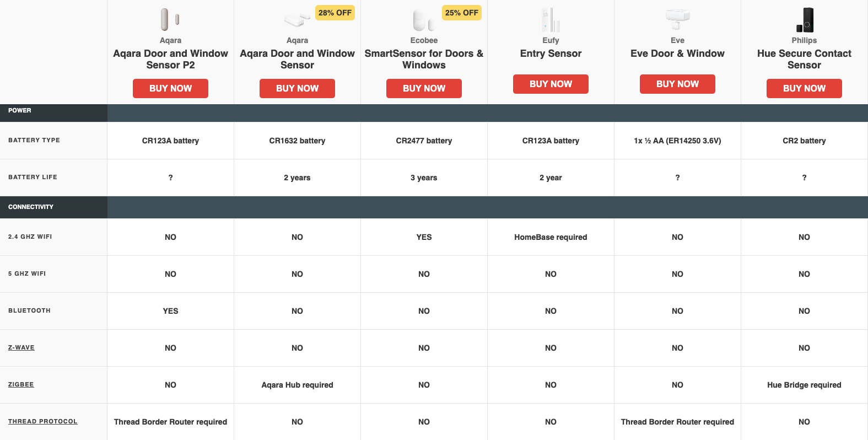Select the Aqara Hub required cell
Screen dimensions: 868x440
[297, 385]
